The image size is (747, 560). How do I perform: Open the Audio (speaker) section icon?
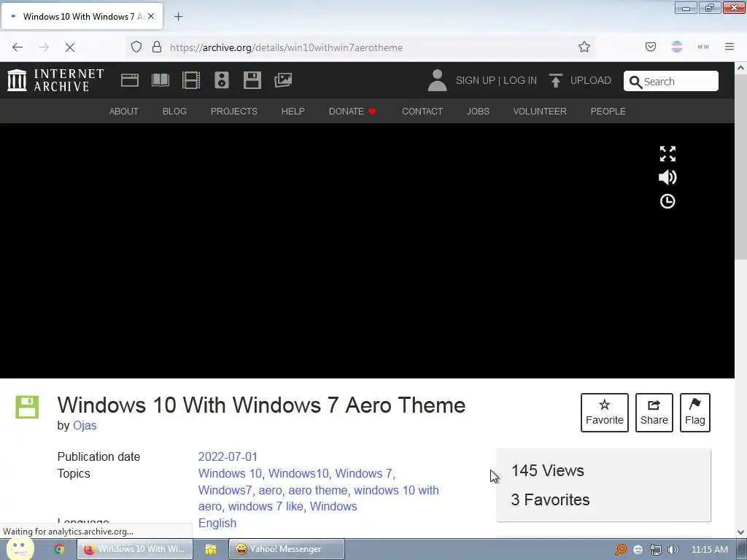tap(222, 80)
